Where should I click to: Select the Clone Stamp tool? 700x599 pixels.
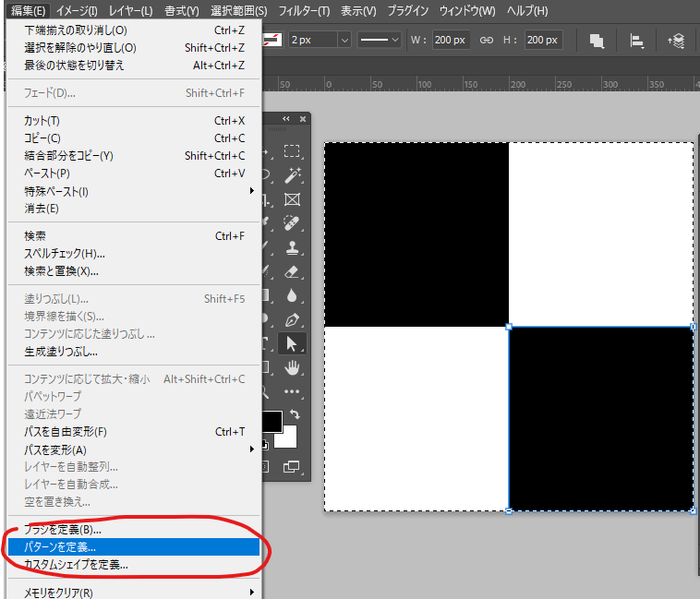(293, 247)
